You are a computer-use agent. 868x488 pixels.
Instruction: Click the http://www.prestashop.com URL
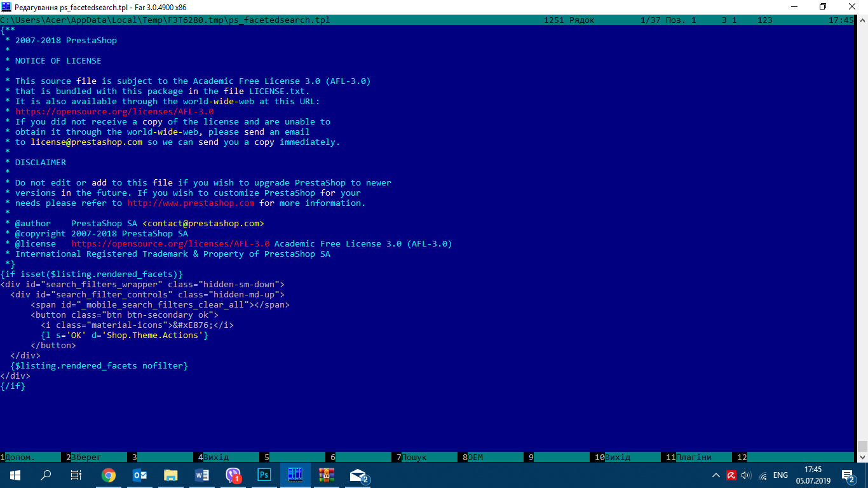click(191, 203)
